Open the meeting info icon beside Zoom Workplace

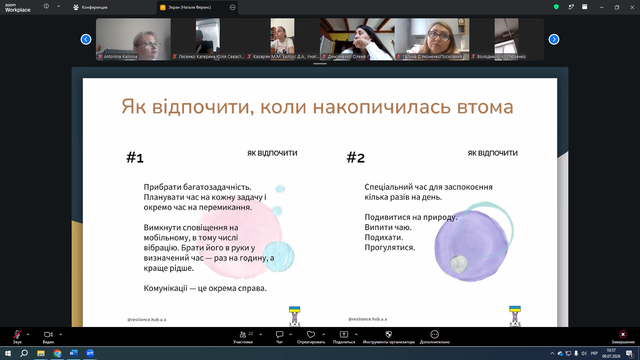point(46,7)
